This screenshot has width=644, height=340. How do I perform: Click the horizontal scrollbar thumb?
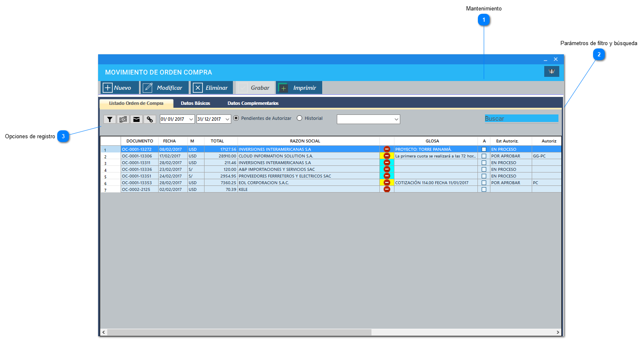tap(239, 332)
